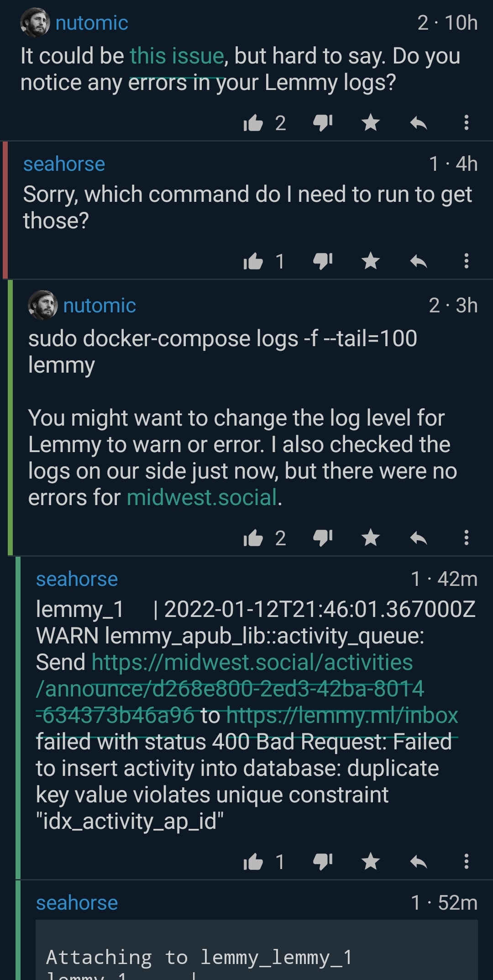The height and width of the screenshot is (980, 493).
Task: Open the midwest.social link in nutomic's comment
Action: click(202, 498)
